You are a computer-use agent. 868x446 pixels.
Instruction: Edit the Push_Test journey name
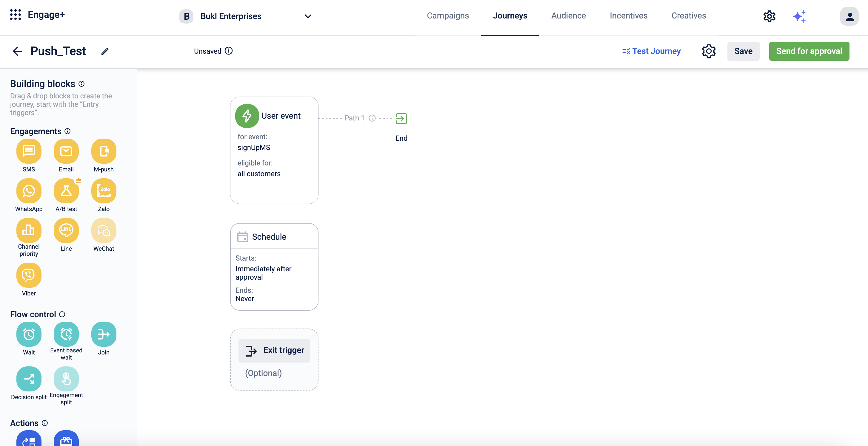[x=105, y=51]
